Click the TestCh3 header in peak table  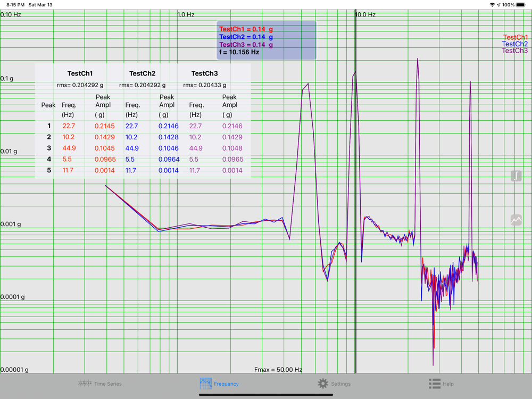point(205,73)
